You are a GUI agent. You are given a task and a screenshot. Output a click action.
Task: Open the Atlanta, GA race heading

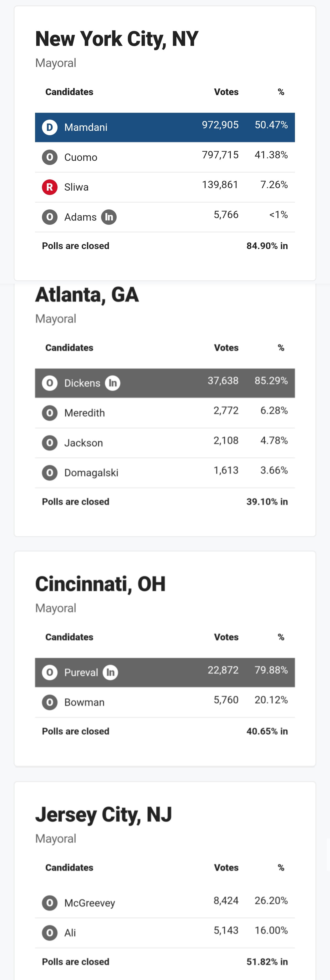[87, 295]
